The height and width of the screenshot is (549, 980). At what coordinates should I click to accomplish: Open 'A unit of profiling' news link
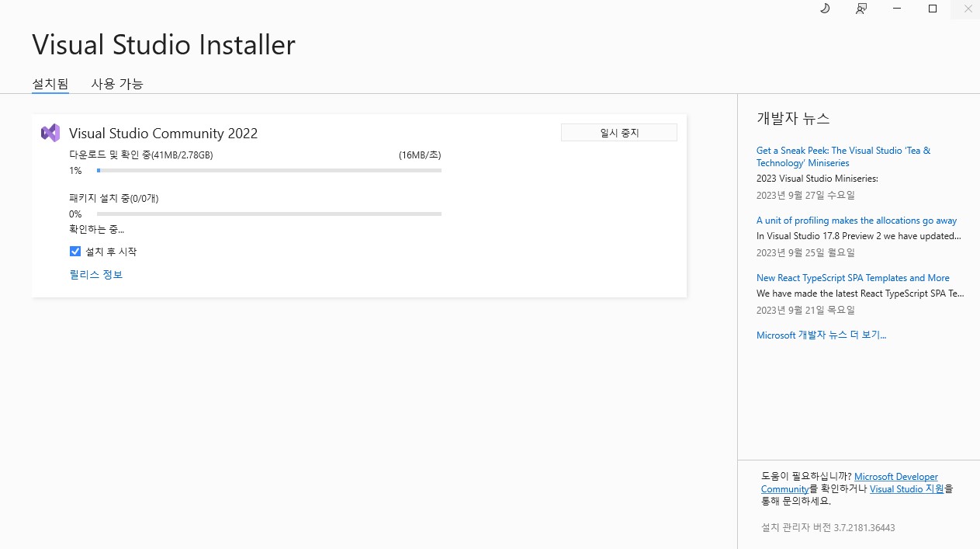point(857,220)
